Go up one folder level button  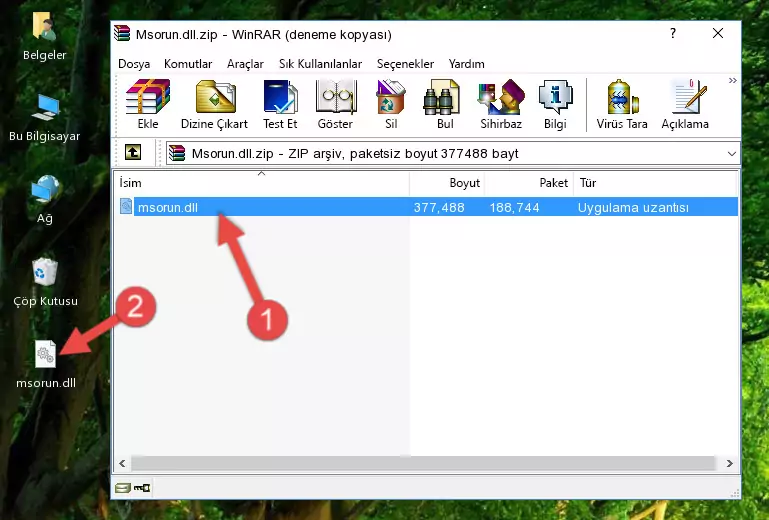[133, 153]
